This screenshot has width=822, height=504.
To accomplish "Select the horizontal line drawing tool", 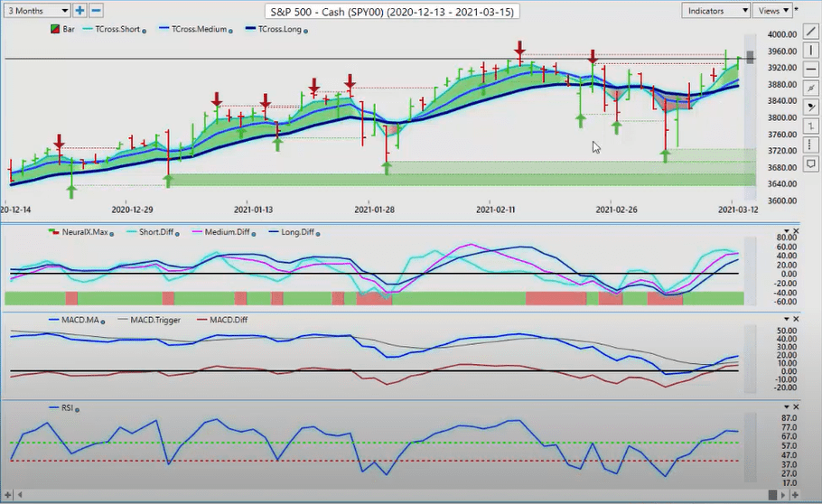I will (811, 70).
